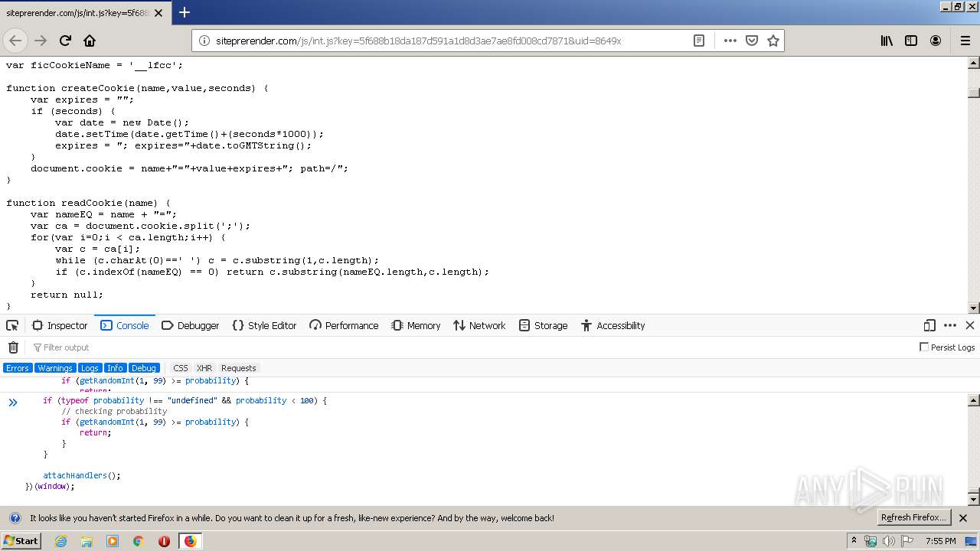Save page to Pocket
The height and width of the screenshot is (551, 980).
pos(752,41)
